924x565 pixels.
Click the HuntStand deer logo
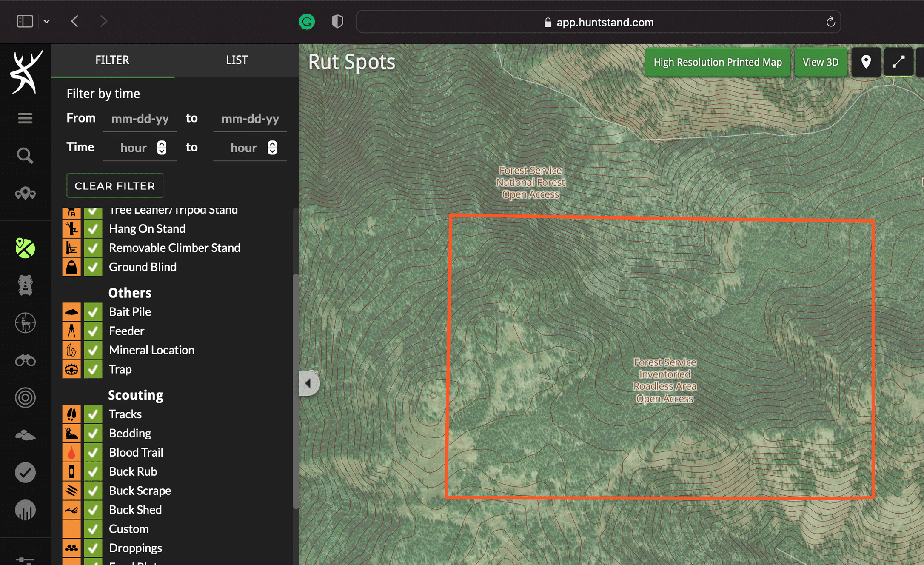click(x=26, y=71)
